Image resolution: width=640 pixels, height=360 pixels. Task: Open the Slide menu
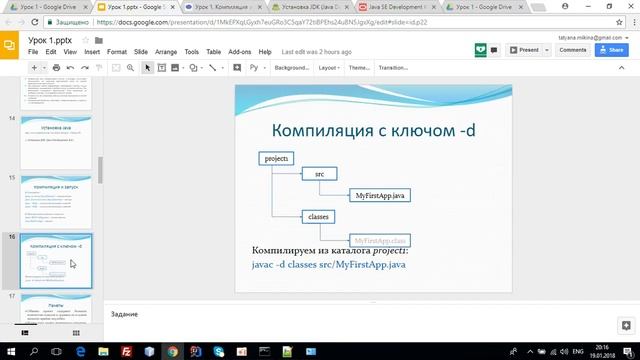tap(141, 52)
